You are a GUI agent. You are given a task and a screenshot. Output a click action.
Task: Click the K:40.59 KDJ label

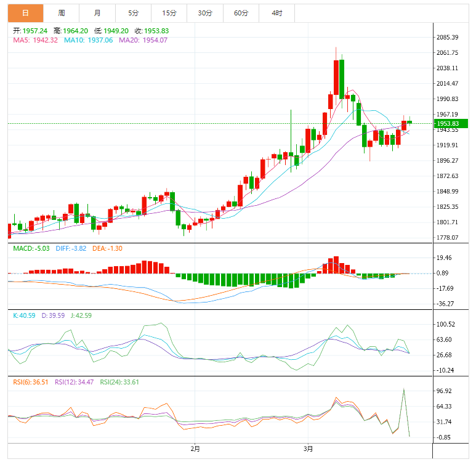coord(24,315)
